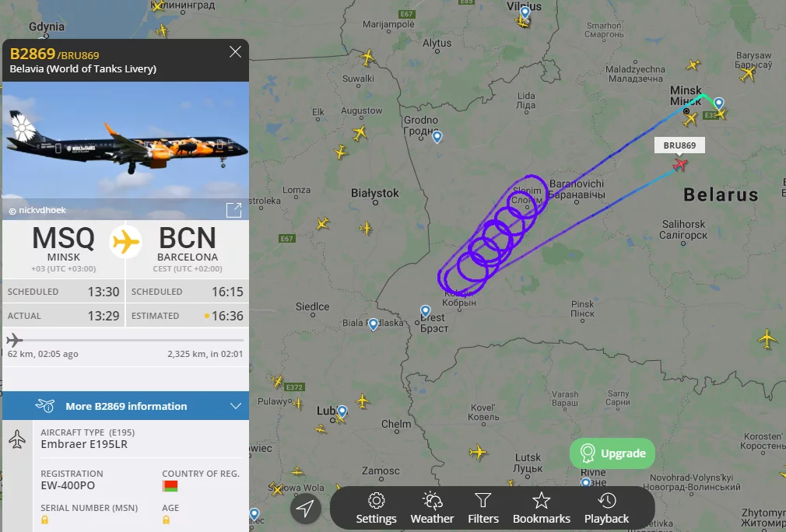Open the Filters funnel tool
The width and height of the screenshot is (786, 532).
coord(483,508)
